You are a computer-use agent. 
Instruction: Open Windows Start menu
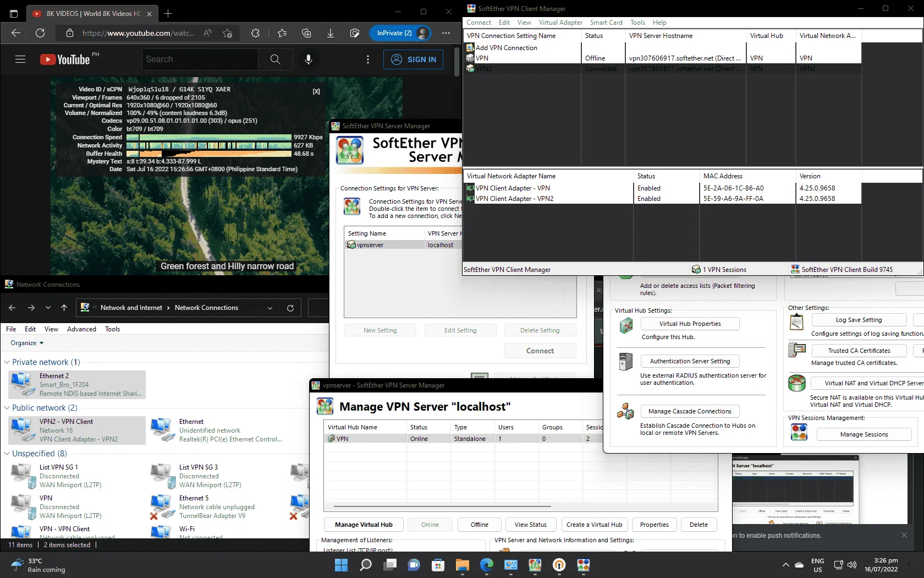tap(341, 565)
